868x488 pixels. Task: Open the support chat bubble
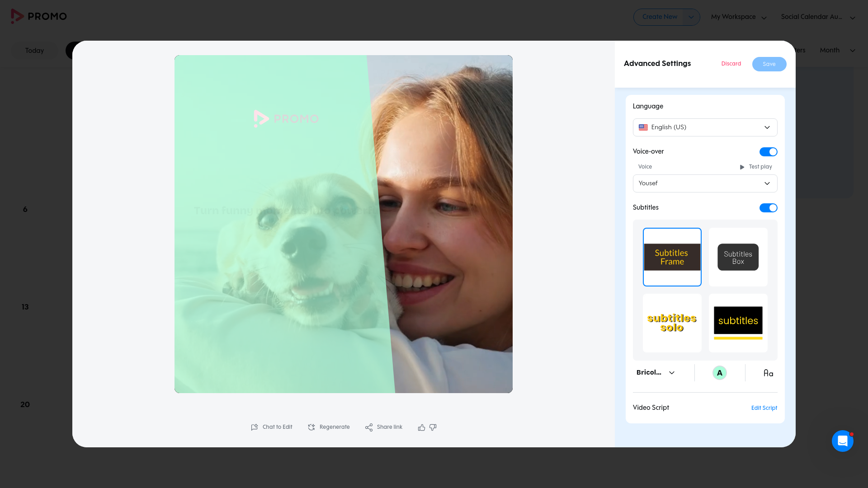click(843, 441)
